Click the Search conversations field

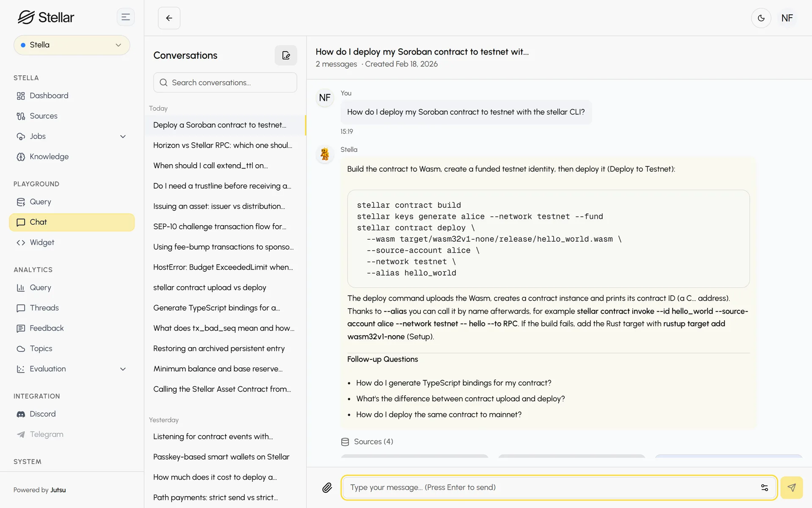[225, 83]
